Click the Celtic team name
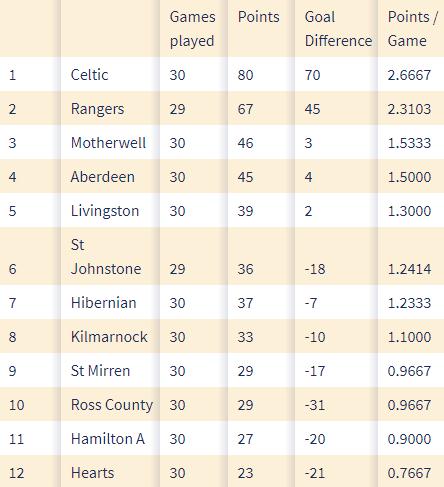The width and height of the screenshot is (444, 487). (x=89, y=75)
